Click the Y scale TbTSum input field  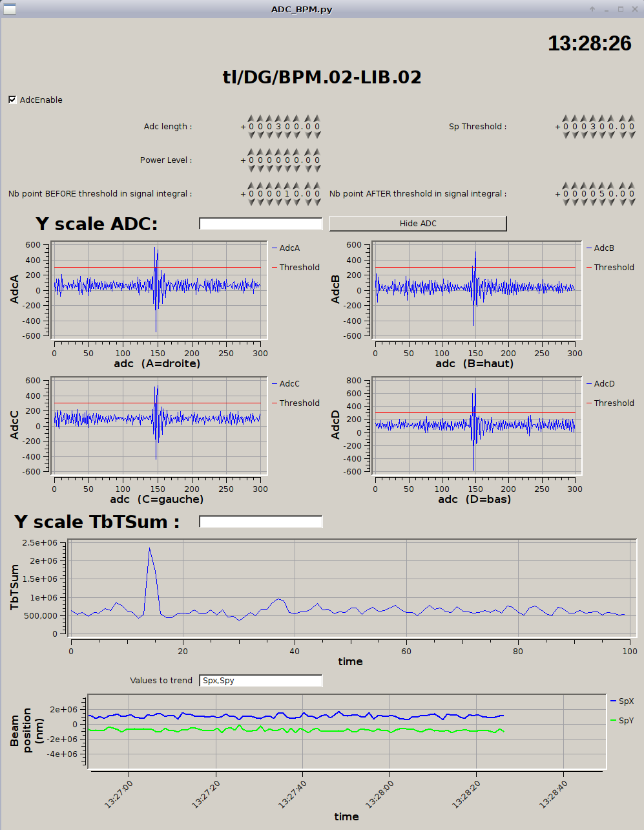(x=260, y=522)
